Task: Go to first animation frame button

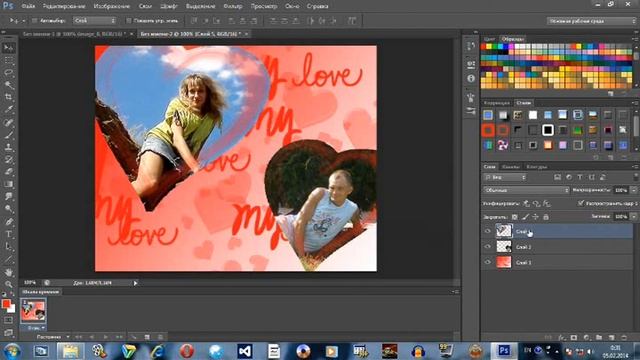Action: pyautogui.click(x=78, y=337)
